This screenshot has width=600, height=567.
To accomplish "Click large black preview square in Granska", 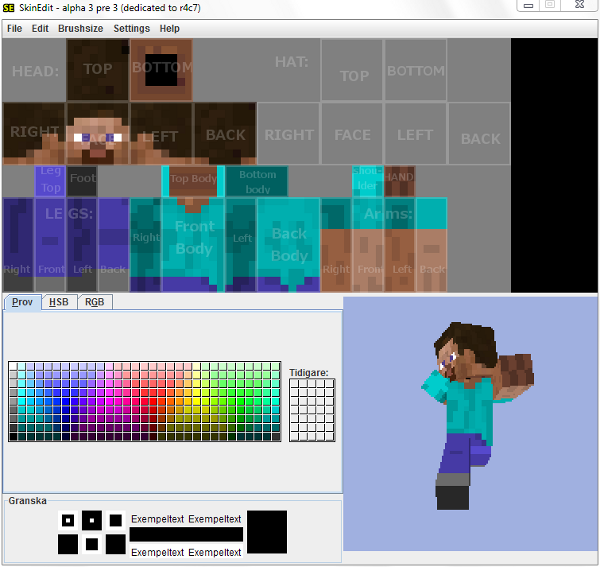I will coord(267,531).
